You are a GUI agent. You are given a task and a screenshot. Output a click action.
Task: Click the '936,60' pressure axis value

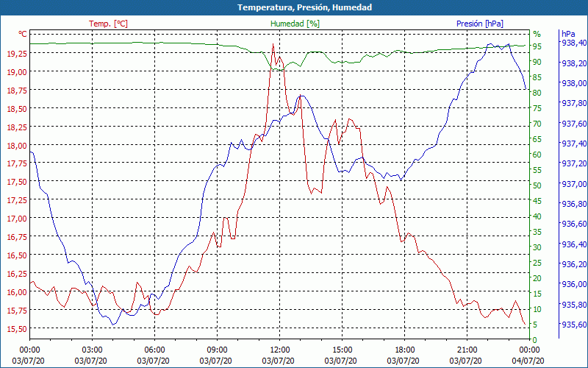click(x=574, y=224)
